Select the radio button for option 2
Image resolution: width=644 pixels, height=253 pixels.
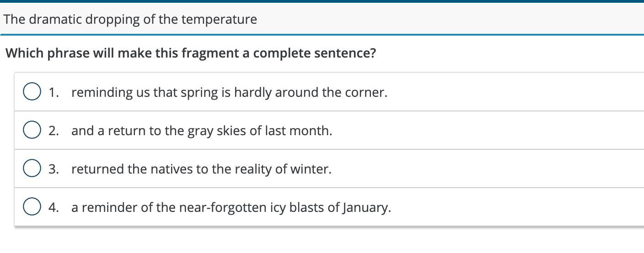coord(32,130)
